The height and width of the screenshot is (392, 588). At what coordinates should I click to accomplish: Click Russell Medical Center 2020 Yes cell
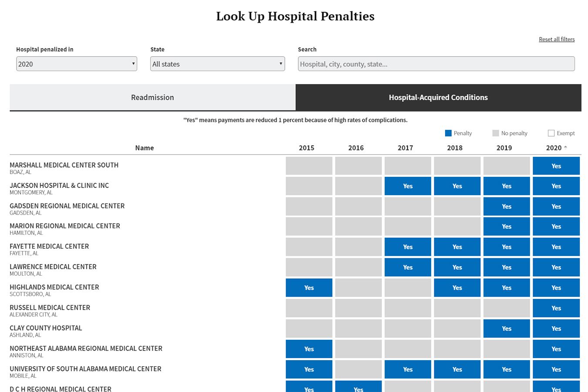tap(556, 308)
